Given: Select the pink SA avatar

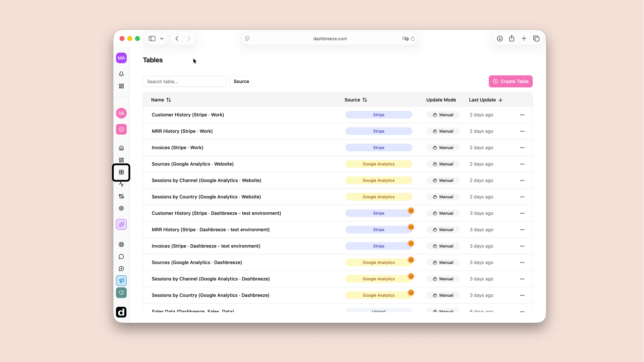Looking at the screenshot, I should click(x=121, y=113).
